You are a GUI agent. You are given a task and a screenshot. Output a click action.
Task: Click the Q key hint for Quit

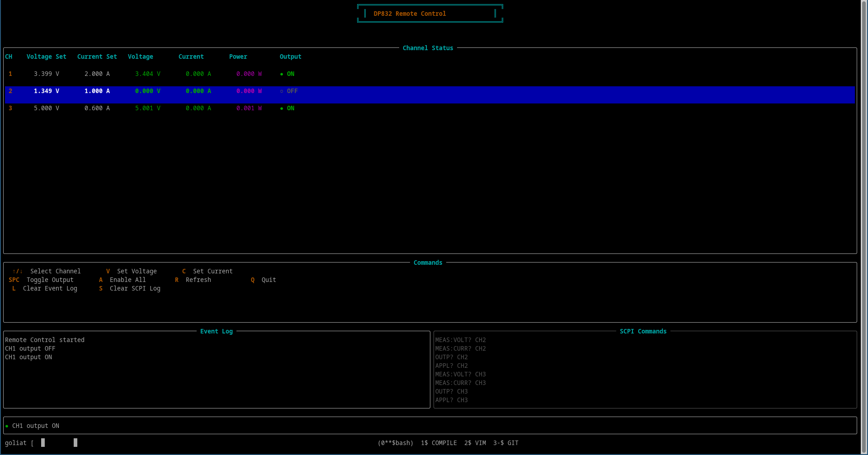253,280
